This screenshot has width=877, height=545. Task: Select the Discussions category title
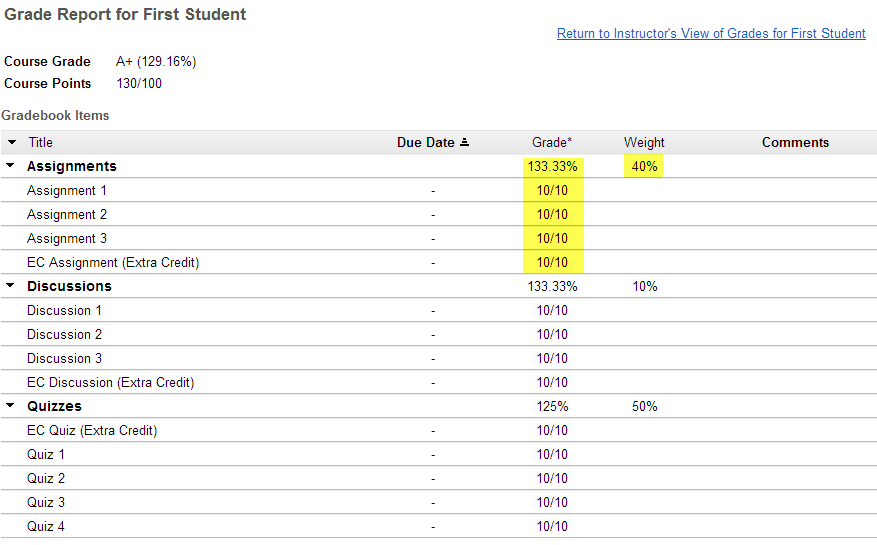coord(69,286)
